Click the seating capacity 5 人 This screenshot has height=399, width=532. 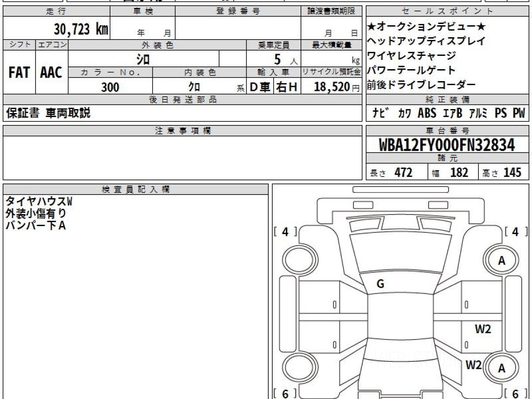pos(285,59)
